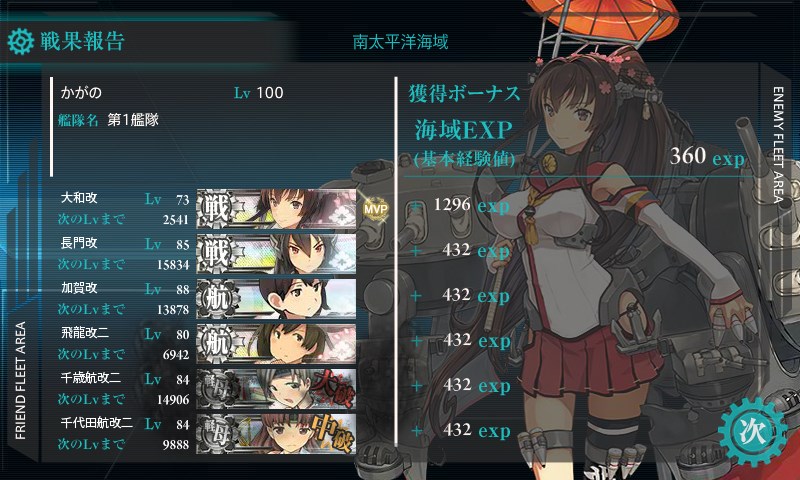Image resolution: width=800 pixels, height=480 pixels.
Task: Click the 360 exp base experience value
Action: coord(707,156)
